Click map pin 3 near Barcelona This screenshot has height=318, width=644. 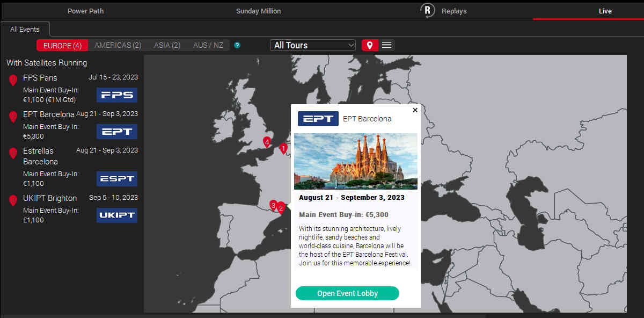pyautogui.click(x=273, y=205)
